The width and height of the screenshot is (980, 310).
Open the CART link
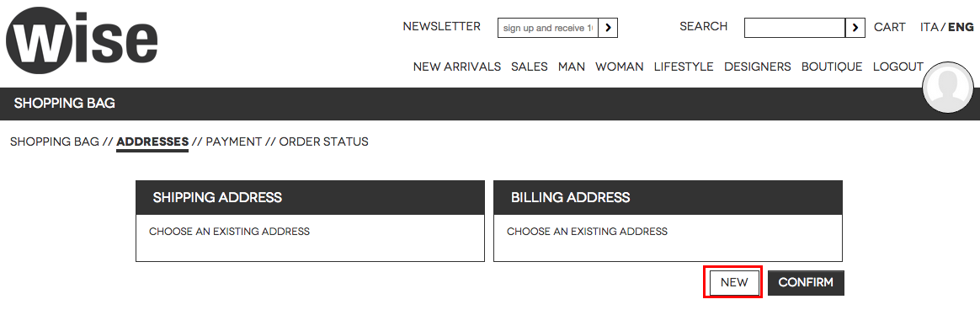point(889,28)
